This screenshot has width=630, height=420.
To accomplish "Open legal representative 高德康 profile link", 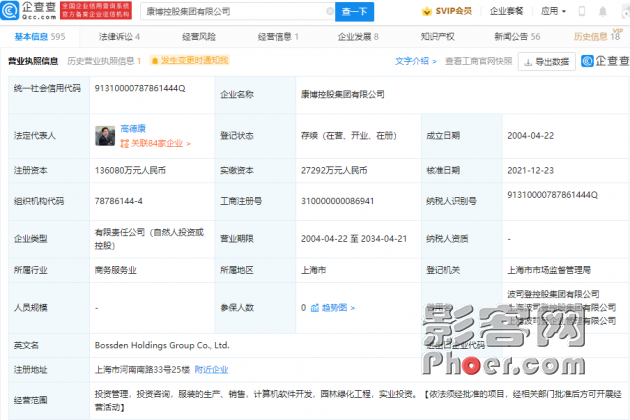I will [x=133, y=129].
